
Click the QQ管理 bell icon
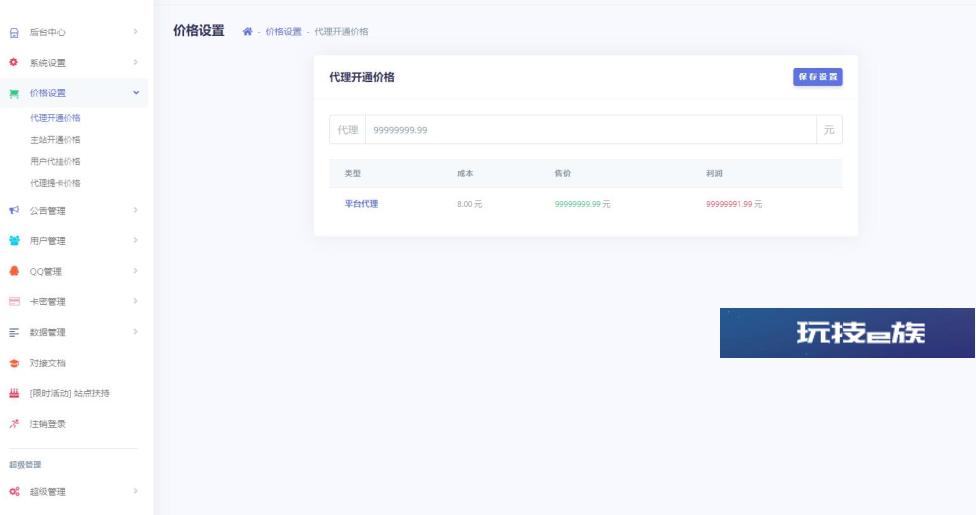[x=14, y=271]
